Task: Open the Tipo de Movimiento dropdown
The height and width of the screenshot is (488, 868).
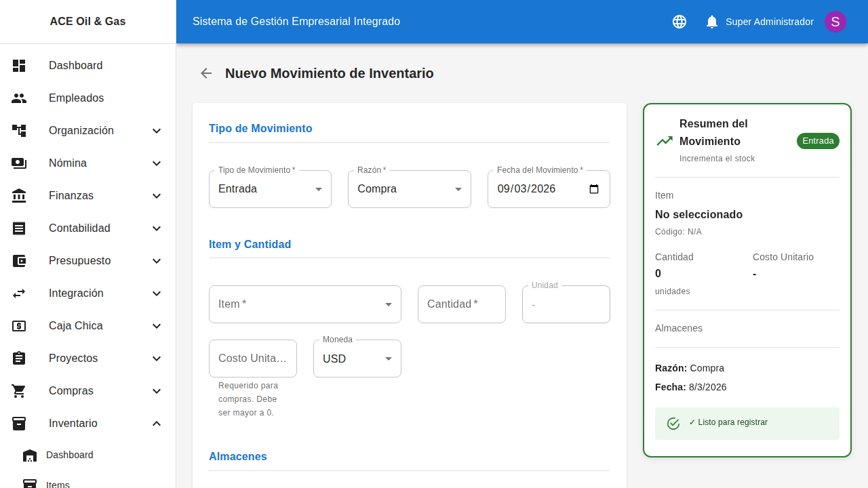Action: (318, 189)
